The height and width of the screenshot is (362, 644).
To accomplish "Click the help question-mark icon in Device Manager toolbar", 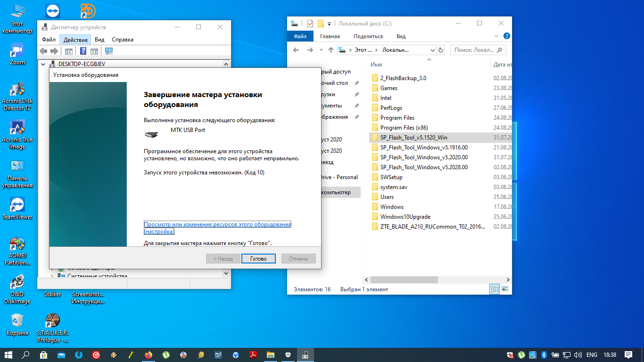I will (83, 51).
